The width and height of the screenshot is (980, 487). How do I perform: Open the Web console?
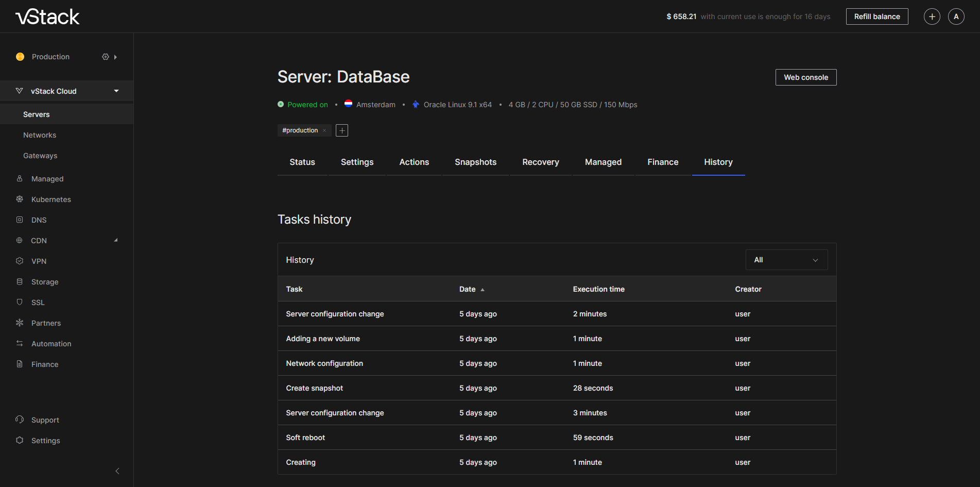[806, 77]
